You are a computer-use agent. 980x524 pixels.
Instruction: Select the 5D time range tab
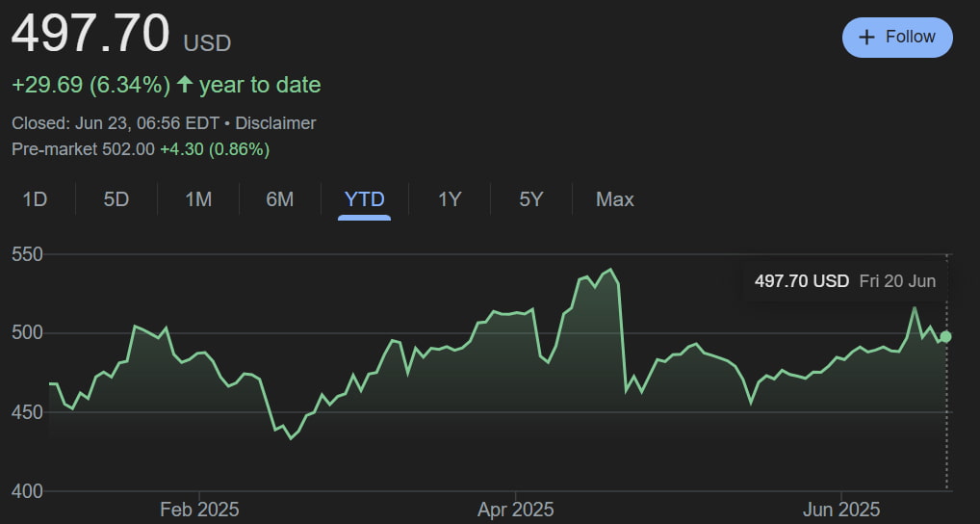pyautogui.click(x=116, y=199)
